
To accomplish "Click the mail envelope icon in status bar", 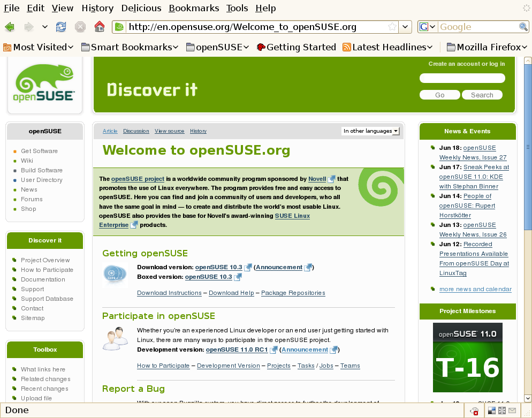I will coord(512,411).
